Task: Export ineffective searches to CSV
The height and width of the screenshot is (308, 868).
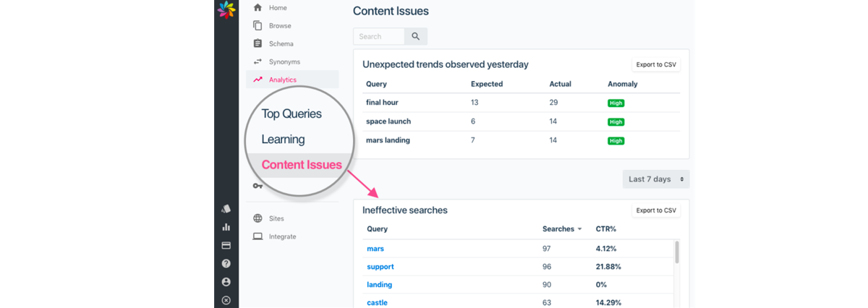Action: 656,210
